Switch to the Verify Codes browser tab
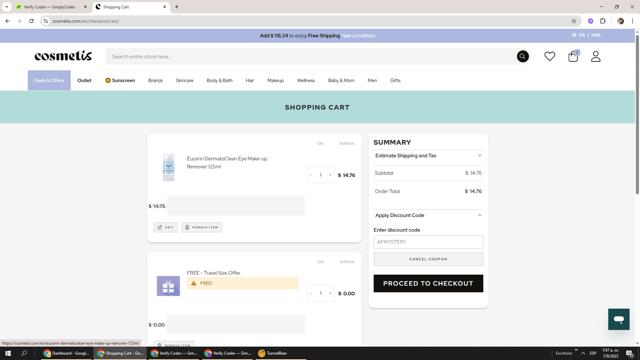640x360 pixels. [x=49, y=7]
